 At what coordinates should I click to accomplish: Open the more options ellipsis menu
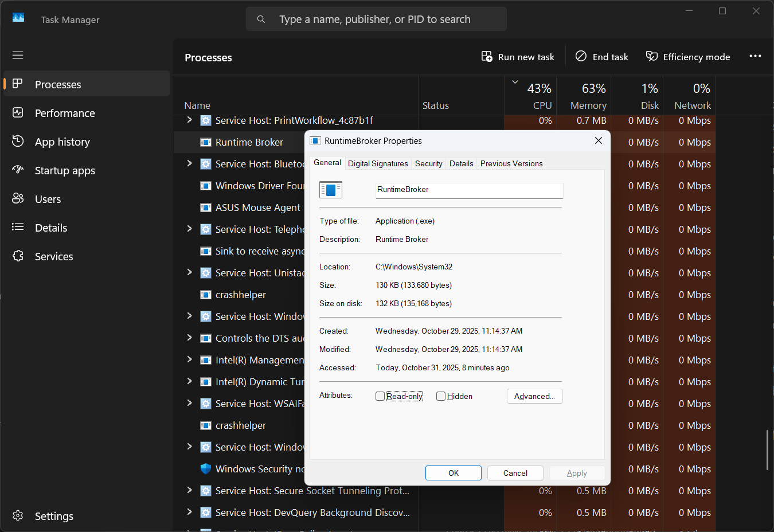(x=755, y=56)
